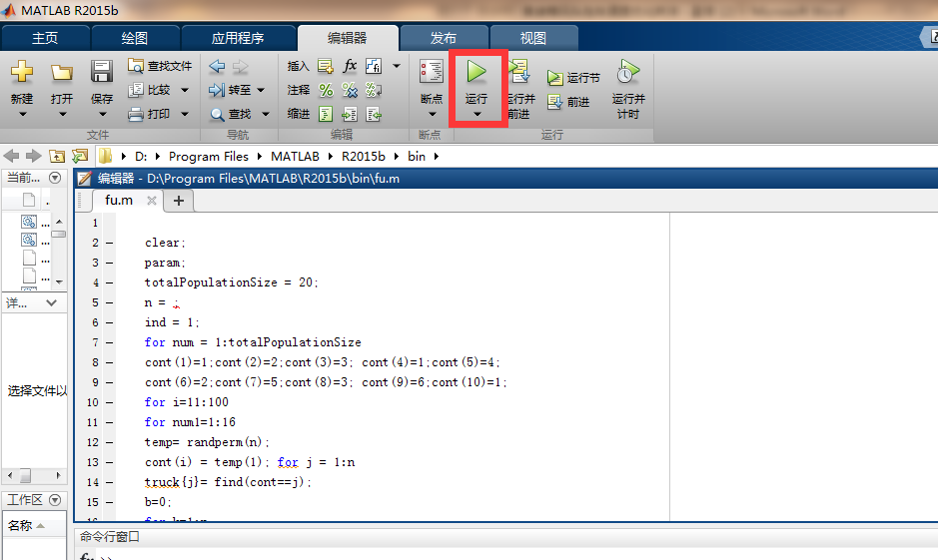Viewport: 938px width, 560px height.
Task: Click the fx insert function icon
Action: (x=350, y=66)
